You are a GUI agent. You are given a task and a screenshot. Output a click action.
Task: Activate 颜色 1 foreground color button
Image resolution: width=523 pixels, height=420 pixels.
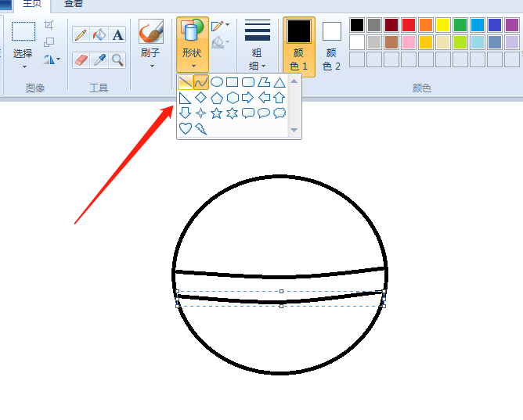[299, 47]
